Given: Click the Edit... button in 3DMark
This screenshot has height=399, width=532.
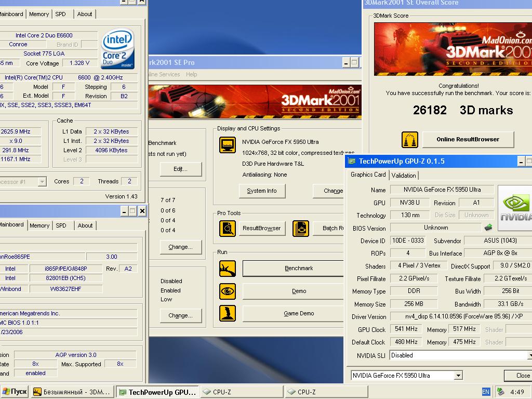Looking at the screenshot, I should (180, 169).
